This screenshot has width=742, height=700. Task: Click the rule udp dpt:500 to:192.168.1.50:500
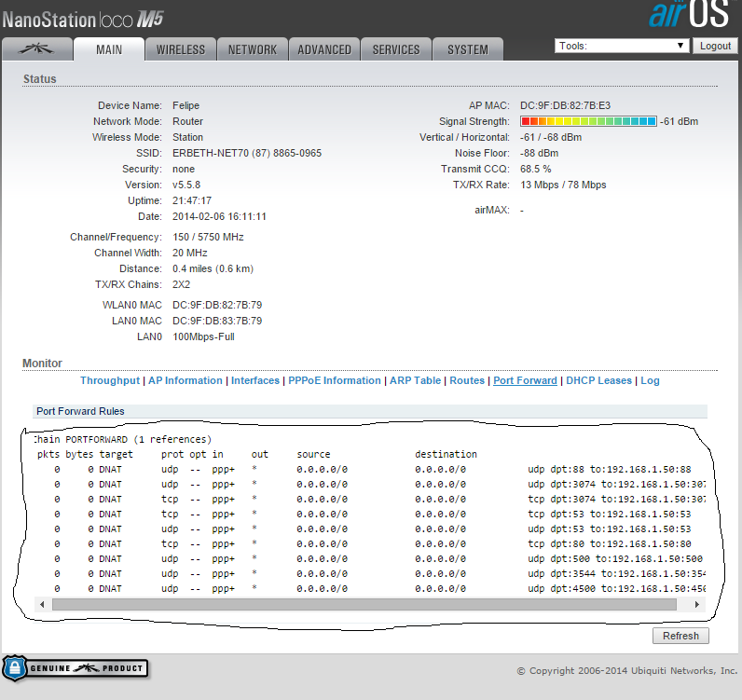(615, 559)
